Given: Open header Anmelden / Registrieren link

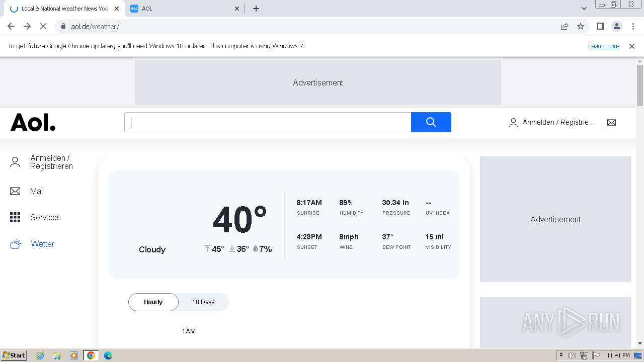Looking at the screenshot, I should pos(552,122).
